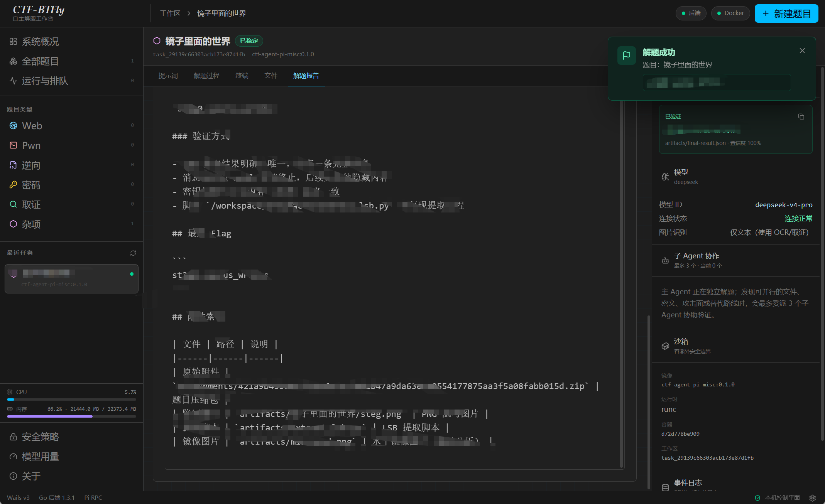Click runtime value runc
Viewport: 825px width, 504px height.
pyautogui.click(x=668, y=410)
